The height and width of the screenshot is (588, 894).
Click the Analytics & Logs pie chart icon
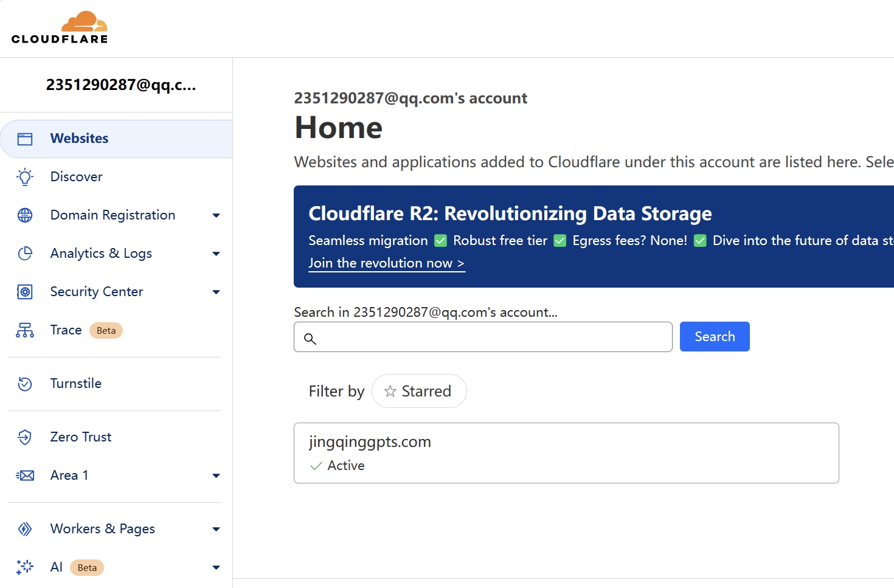25,254
